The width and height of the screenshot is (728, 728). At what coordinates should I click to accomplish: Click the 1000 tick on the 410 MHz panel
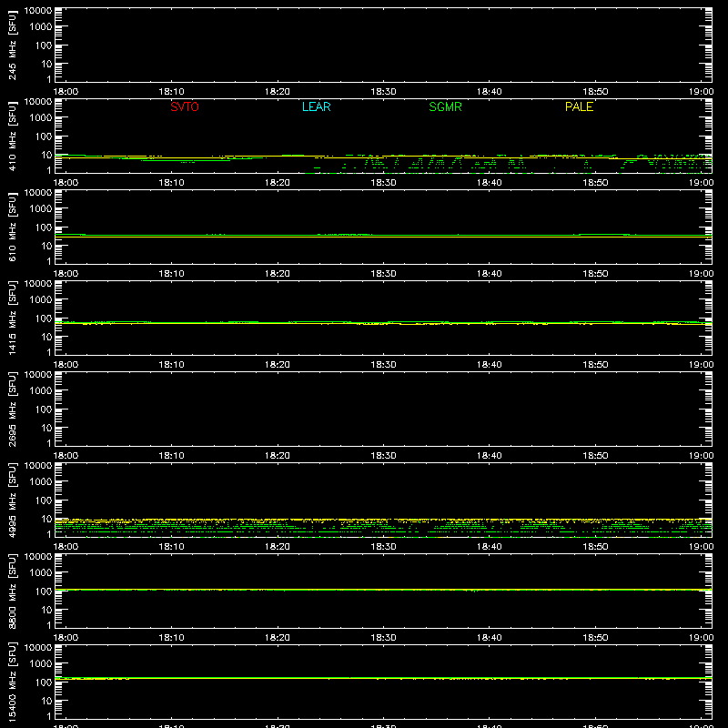[41, 118]
